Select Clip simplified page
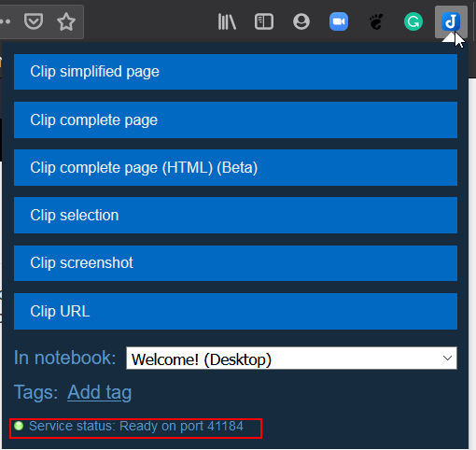Image resolution: width=476 pixels, height=450 pixels. pos(235,72)
